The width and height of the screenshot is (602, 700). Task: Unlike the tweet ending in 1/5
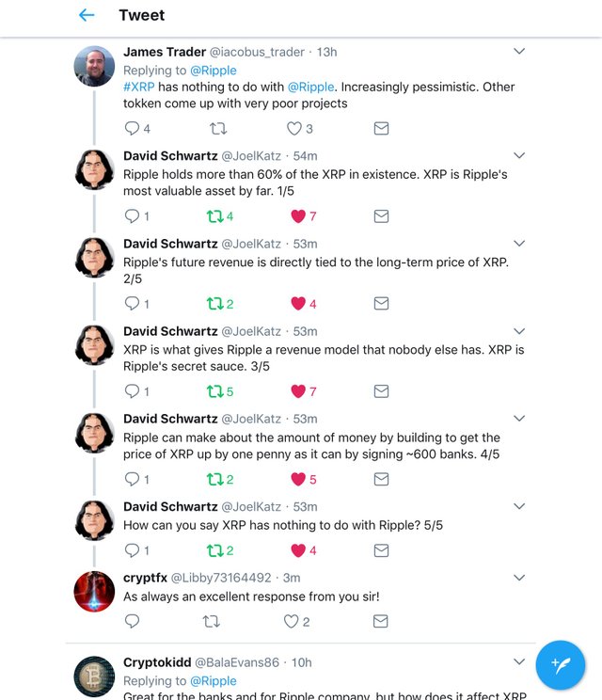click(x=298, y=216)
